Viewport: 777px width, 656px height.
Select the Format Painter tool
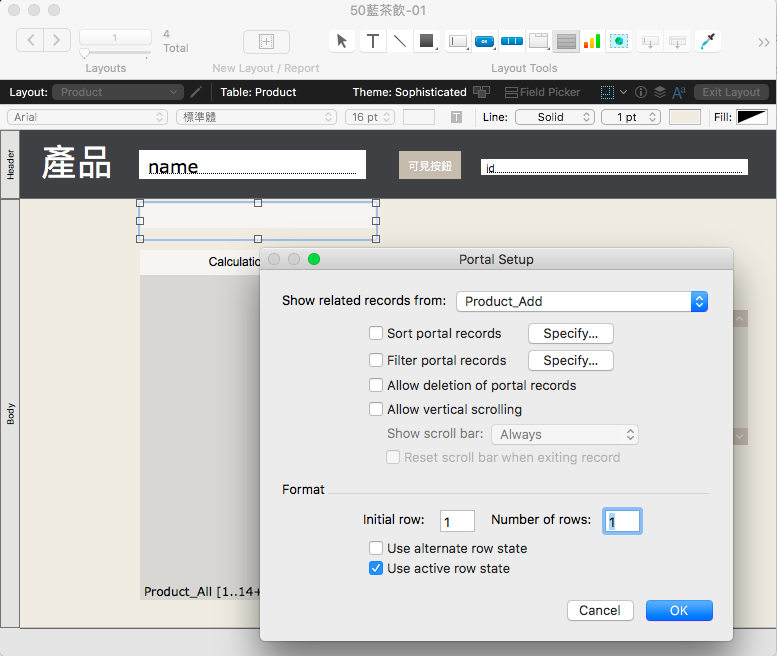pyautogui.click(x=708, y=41)
